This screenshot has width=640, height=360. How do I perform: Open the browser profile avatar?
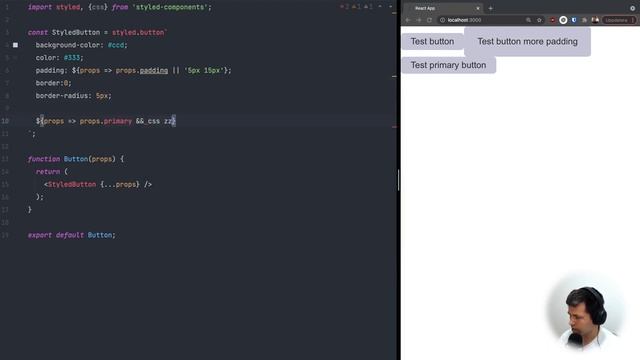[595, 20]
